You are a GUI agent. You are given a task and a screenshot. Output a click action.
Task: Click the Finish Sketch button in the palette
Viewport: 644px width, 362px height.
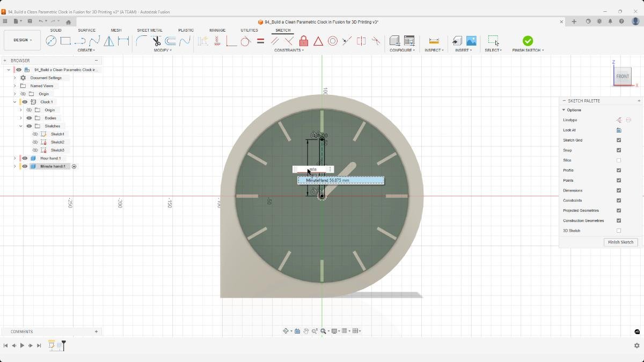pos(620,242)
